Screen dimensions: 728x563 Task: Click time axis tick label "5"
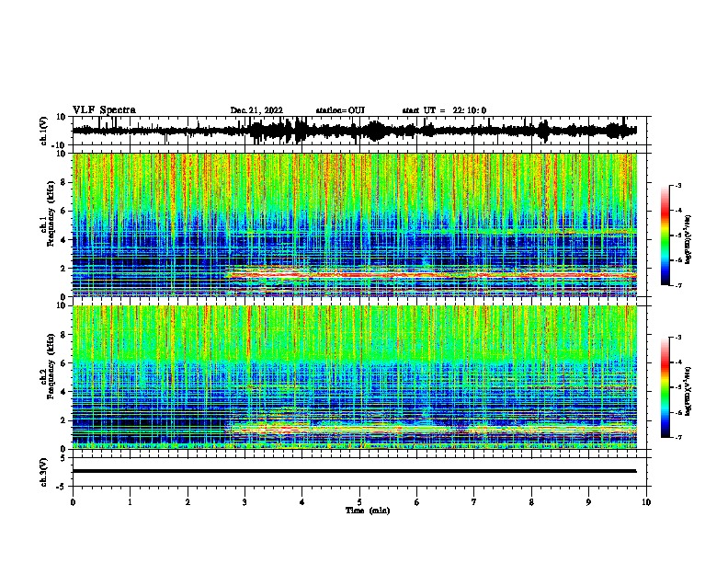359,502
